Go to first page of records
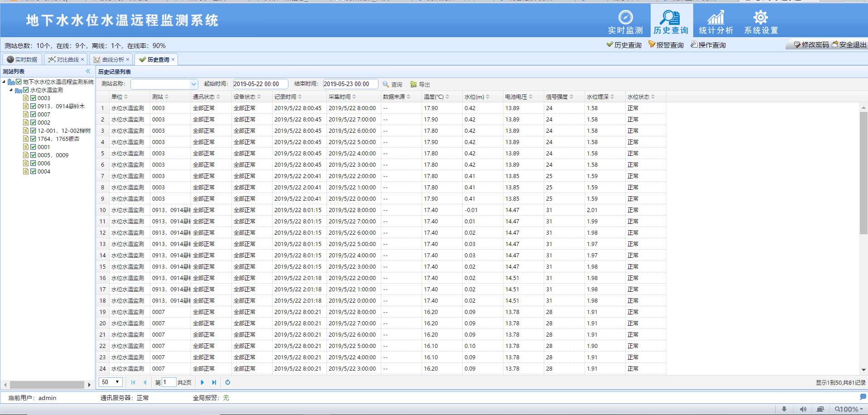This screenshot has height=415, width=868. (133, 382)
